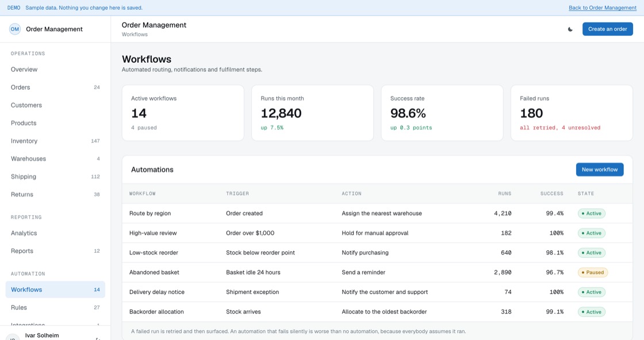Click the 'Shipment exception' trigger cell

point(252,292)
